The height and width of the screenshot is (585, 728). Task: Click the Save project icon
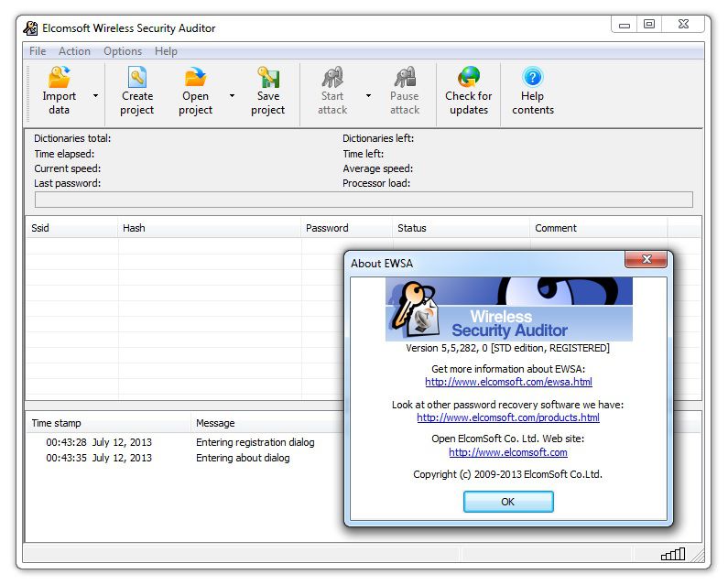[268, 77]
